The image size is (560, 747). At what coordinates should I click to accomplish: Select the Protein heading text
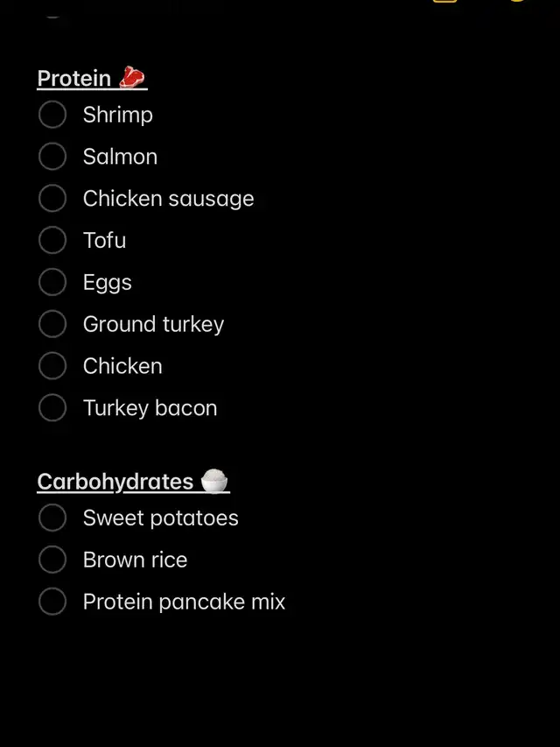[x=74, y=78]
